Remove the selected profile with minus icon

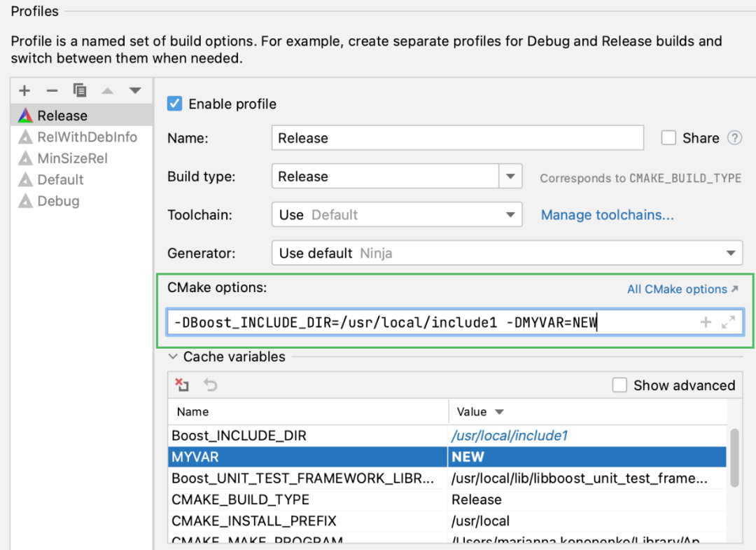pyautogui.click(x=52, y=90)
